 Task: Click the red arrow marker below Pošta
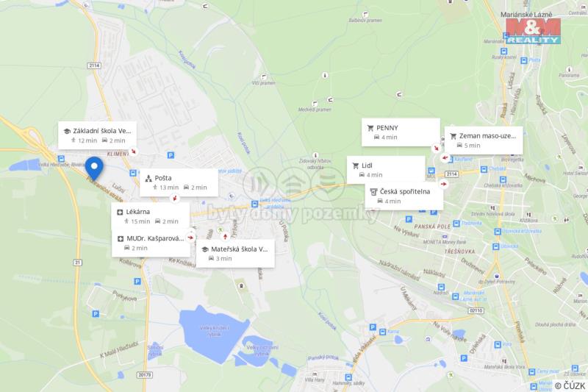(x=174, y=198)
